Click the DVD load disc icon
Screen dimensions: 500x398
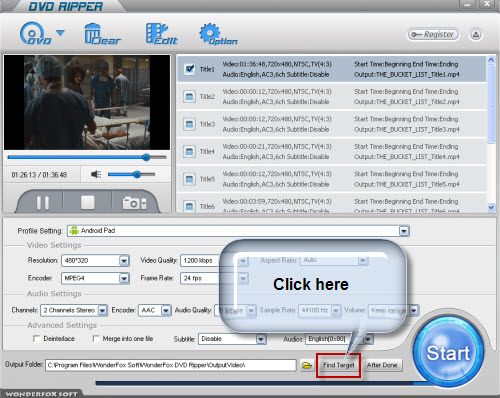point(35,33)
